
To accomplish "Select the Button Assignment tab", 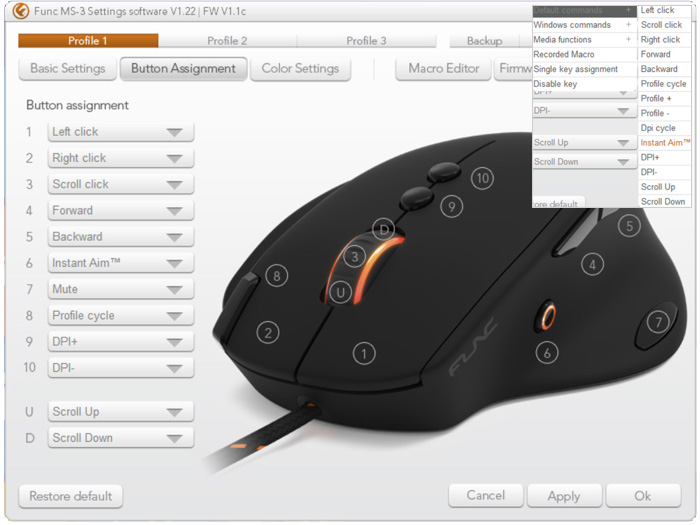I will click(x=183, y=69).
